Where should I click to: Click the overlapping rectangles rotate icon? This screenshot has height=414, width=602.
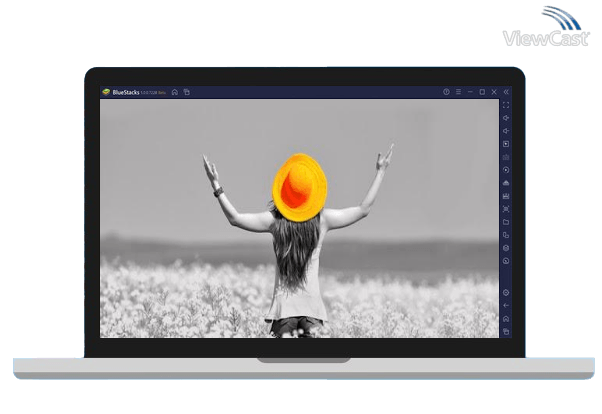506,235
